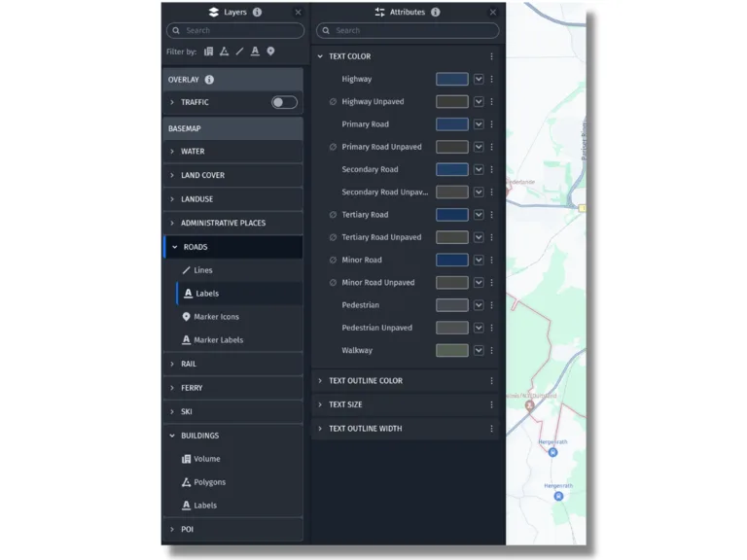Viewport: 747px width, 560px height.
Task: Click the Layers search field
Action: pos(235,30)
